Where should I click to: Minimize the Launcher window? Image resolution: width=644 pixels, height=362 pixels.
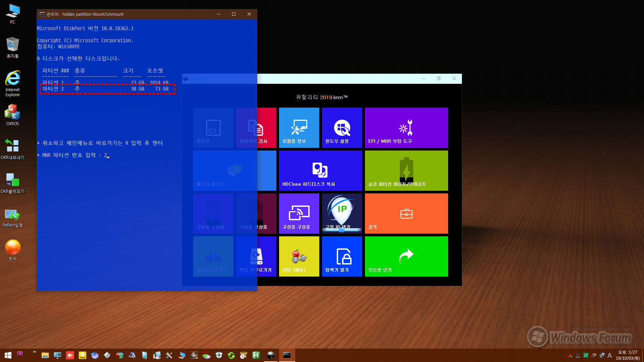(x=424, y=78)
